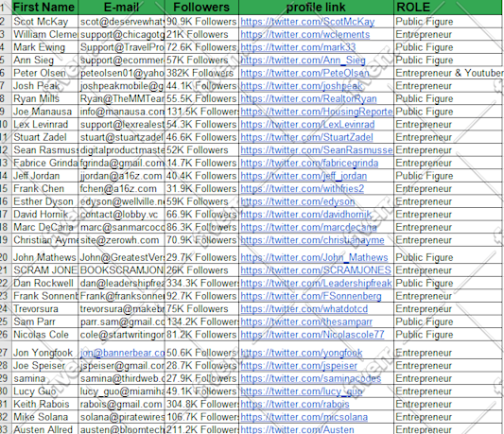
Task: Open the whatdotcd twitter profile link
Action: (304, 309)
